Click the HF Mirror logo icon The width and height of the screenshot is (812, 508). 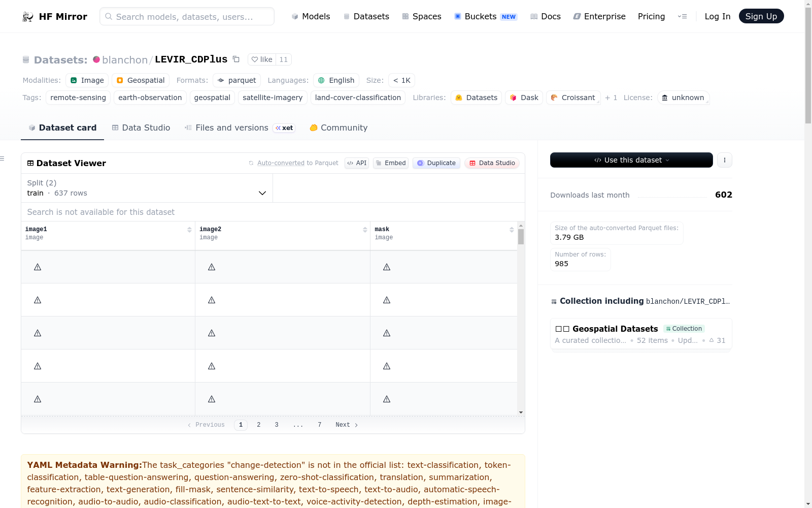28,17
